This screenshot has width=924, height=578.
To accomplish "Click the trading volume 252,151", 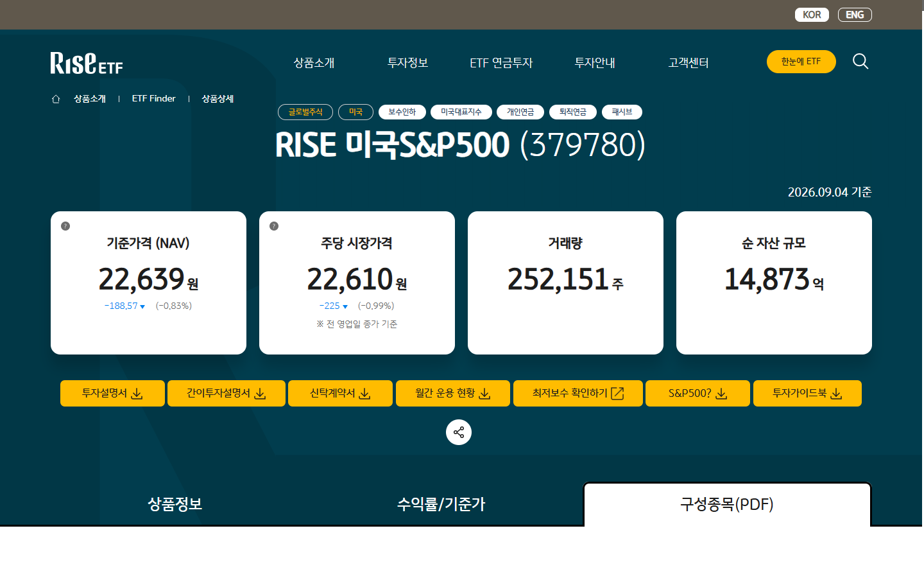I will click(x=558, y=279).
